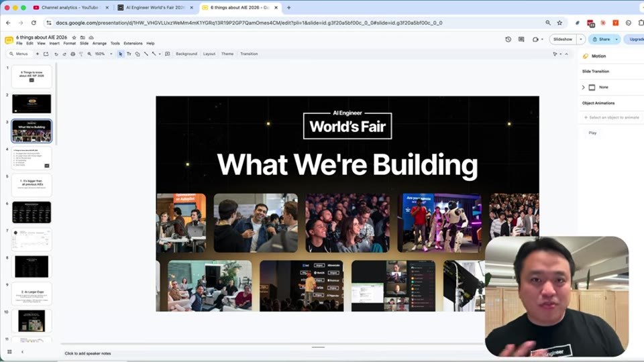The height and width of the screenshot is (362, 644).
Task: Open the Meet options dropdown arrow
Action: tap(542, 40)
